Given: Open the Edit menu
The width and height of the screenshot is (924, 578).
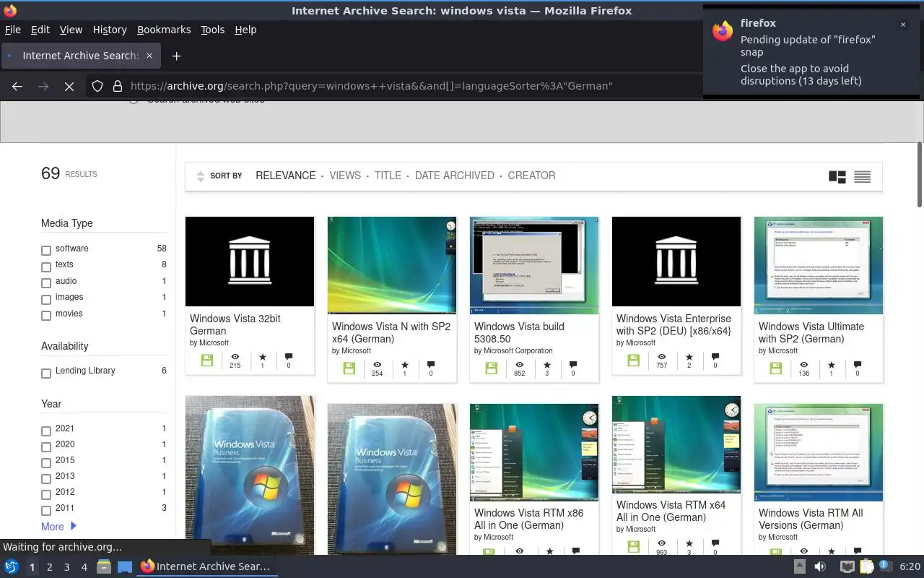Looking at the screenshot, I should pyautogui.click(x=40, y=30).
